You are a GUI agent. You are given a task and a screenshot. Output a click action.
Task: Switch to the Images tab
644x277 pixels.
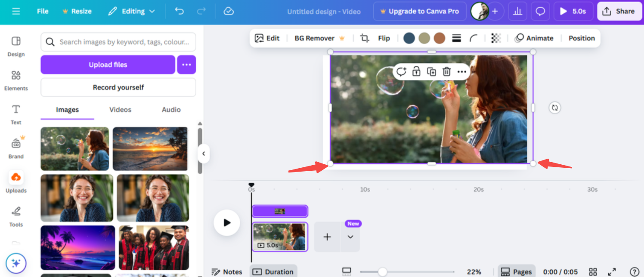pyautogui.click(x=67, y=110)
